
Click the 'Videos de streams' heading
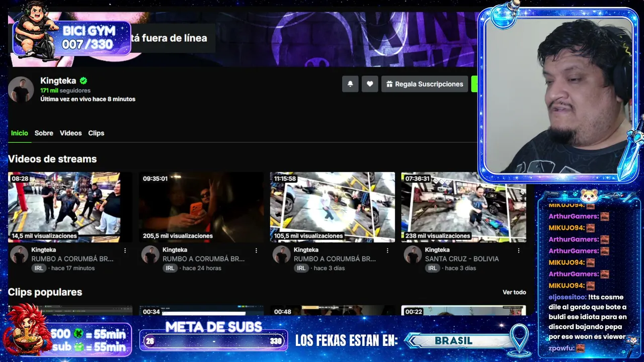pos(52,159)
